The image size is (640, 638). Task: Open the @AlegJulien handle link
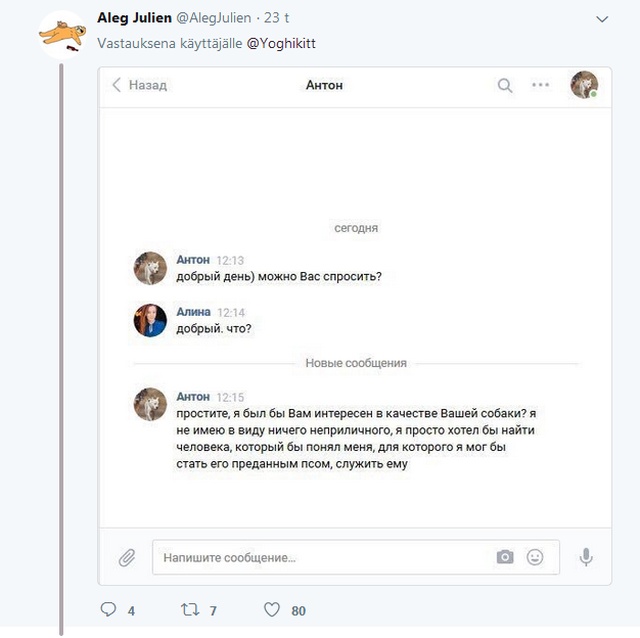click(213, 18)
